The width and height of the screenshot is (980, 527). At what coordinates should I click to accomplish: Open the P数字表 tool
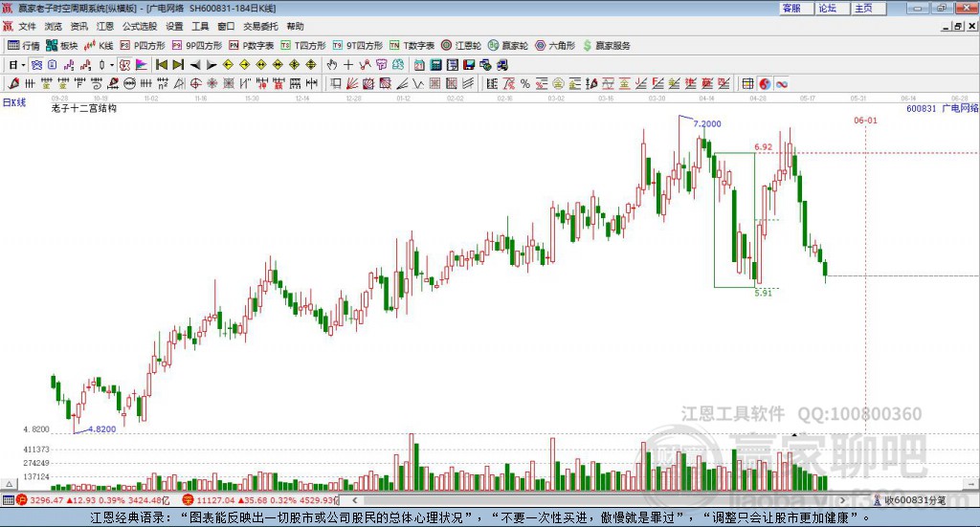[x=251, y=46]
